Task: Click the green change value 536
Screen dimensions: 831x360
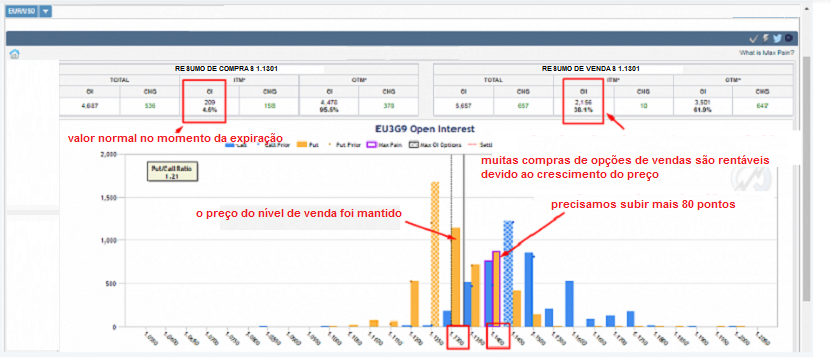Action: [x=150, y=106]
